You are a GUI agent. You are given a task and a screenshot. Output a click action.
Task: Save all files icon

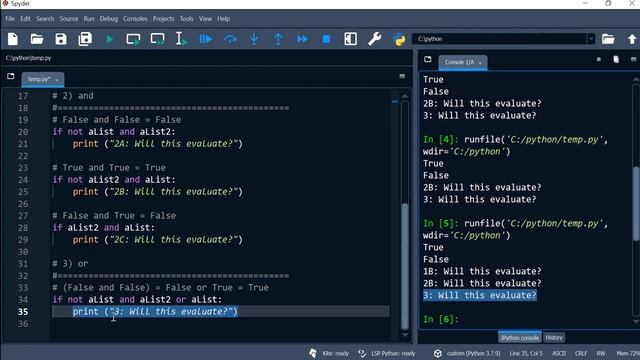tap(85, 39)
